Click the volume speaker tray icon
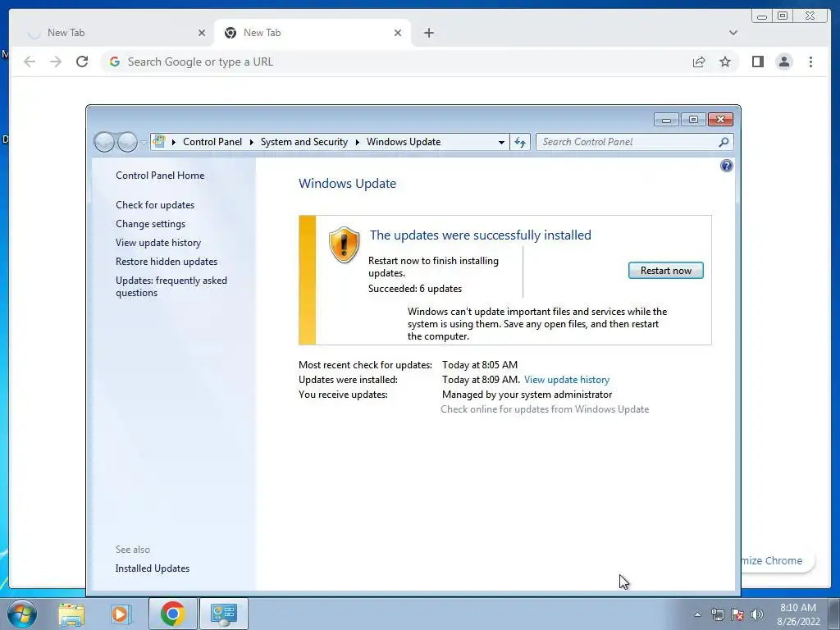 tap(757, 614)
